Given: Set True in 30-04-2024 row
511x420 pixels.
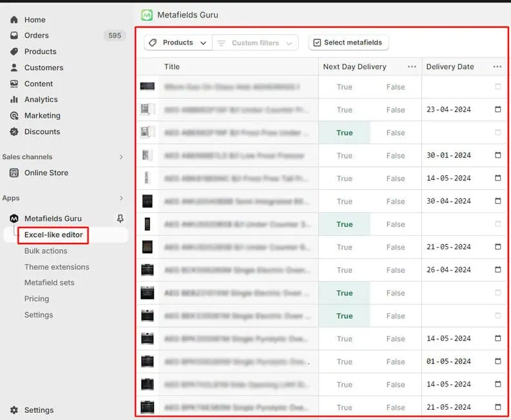Looking at the screenshot, I should tap(345, 202).
